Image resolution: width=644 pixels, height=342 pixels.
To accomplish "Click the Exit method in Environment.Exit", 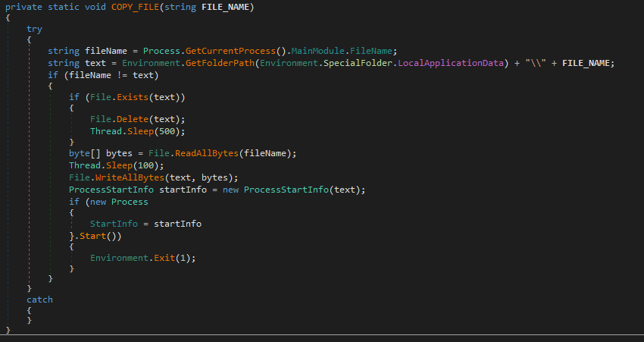I will [x=164, y=258].
